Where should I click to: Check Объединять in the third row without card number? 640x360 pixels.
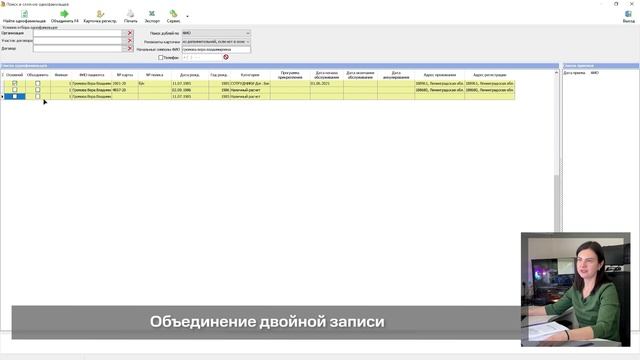pyautogui.click(x=38, y=96)
